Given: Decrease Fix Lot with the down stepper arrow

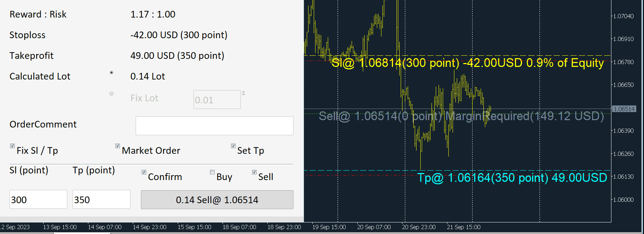Looking at the screenshot, I should (x=243, y=95).
